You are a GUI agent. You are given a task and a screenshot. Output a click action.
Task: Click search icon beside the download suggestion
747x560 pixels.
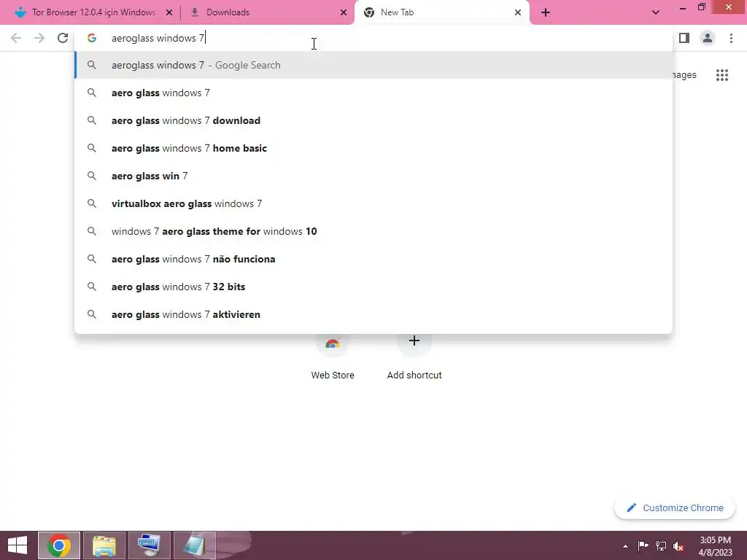(x=92, y=120)
